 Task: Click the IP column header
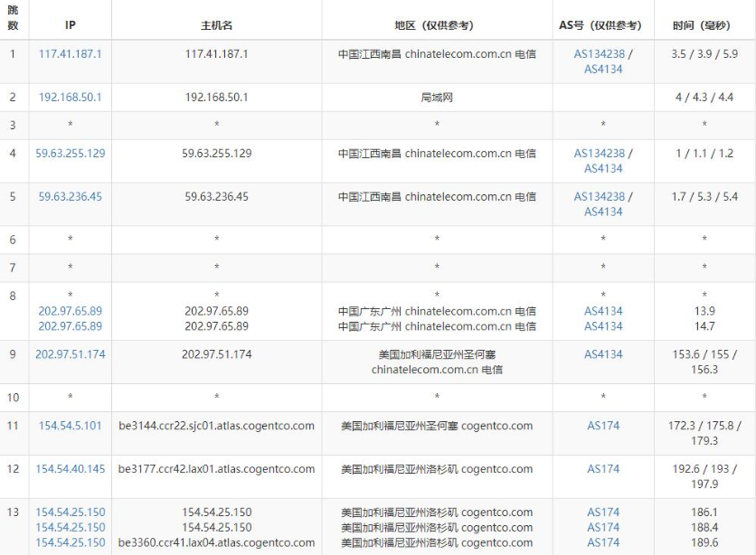point(70,25)
